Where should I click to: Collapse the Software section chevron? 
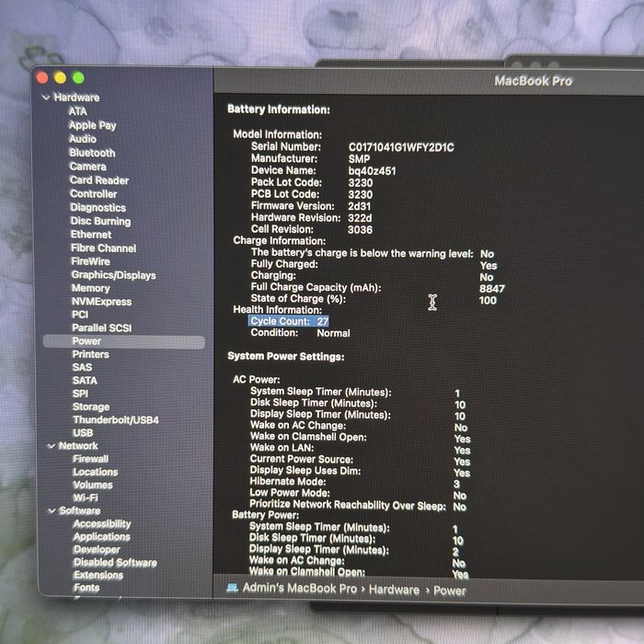point(52,511)
